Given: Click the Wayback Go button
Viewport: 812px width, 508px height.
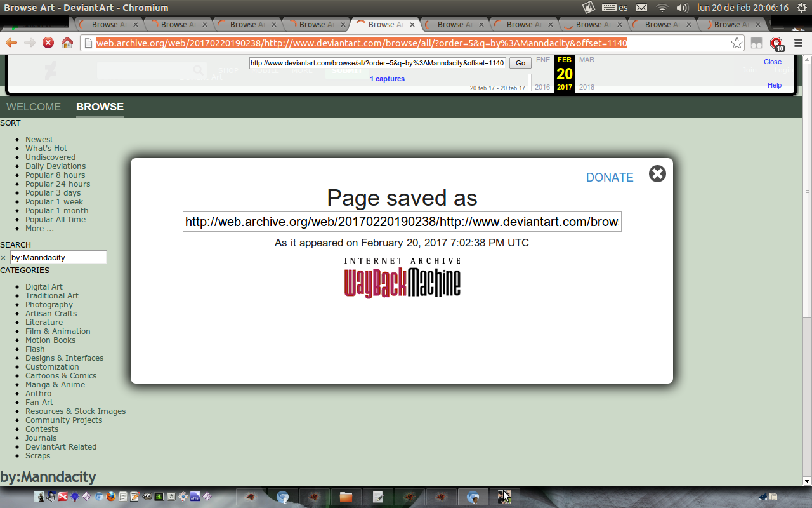Looking at the screenshot, I should pyautogui.click(x=520, y=63).
